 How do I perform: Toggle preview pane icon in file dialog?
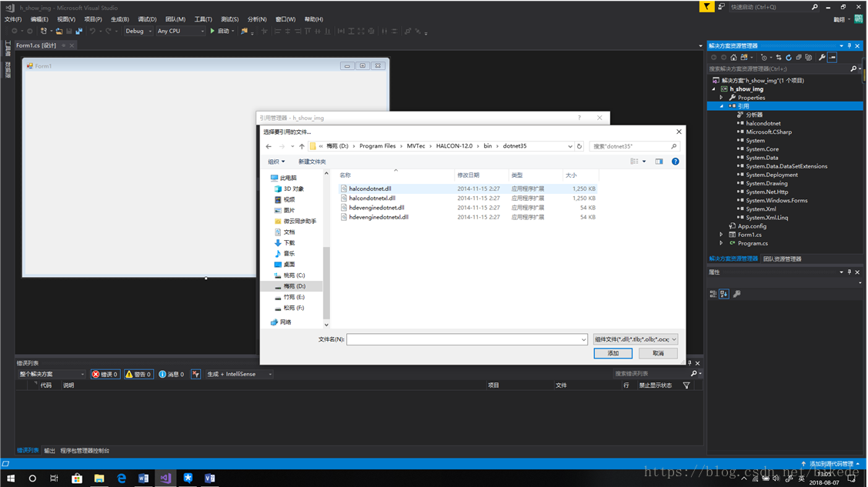(x=659, y=162)
